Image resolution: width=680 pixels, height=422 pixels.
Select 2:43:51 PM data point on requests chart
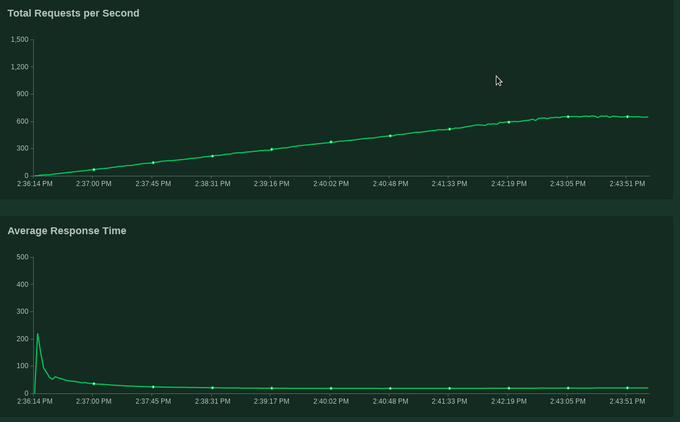point(628,117)
